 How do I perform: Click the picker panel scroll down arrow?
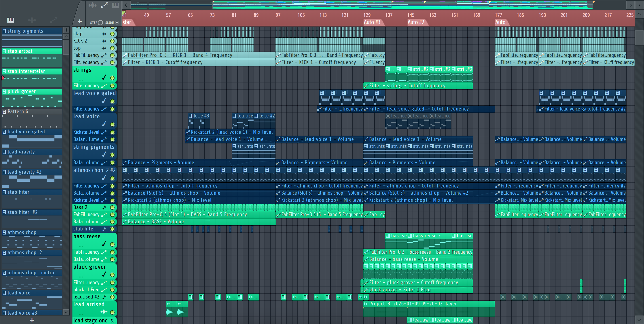coord(66,312)
